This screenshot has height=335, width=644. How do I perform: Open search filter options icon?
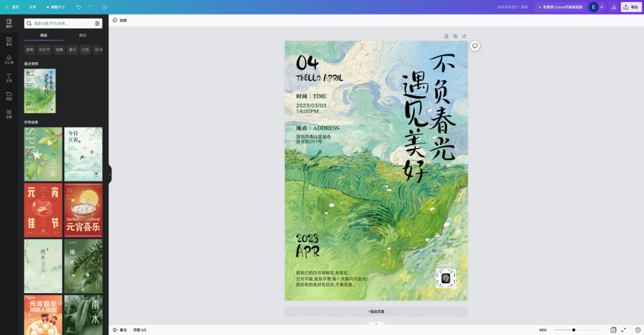(97, 23)
